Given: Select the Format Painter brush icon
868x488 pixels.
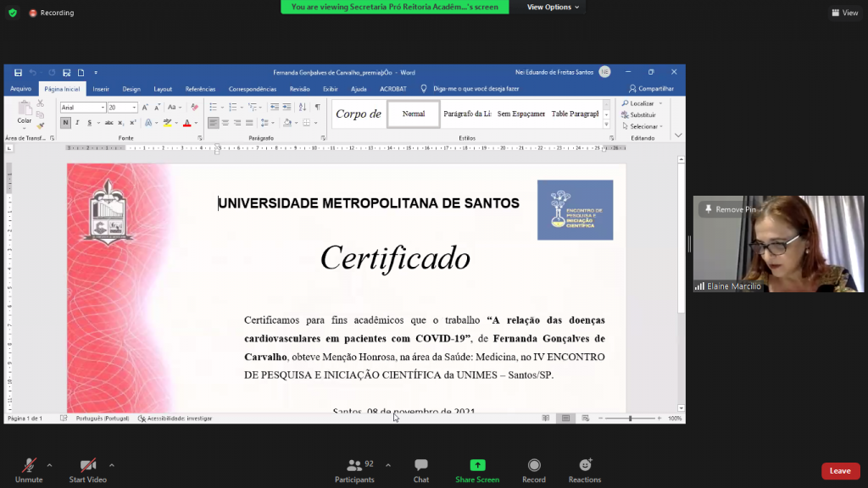Looking at the screenshot, I should coord(41,126).
